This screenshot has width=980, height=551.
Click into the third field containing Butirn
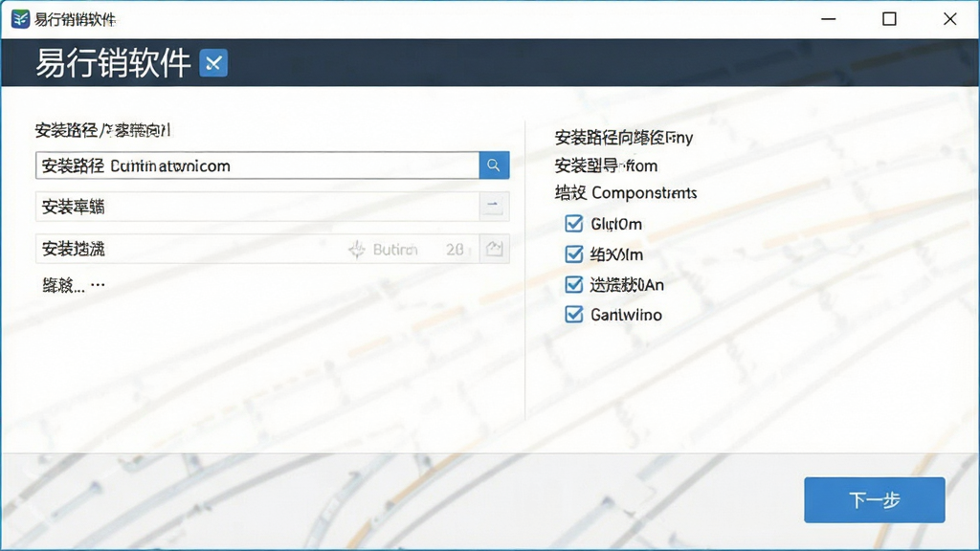(x=257, y=249)
